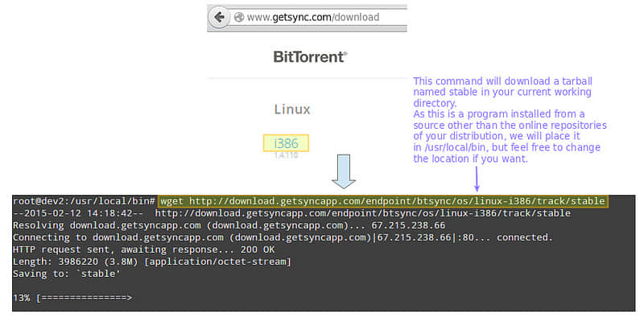The width and height of the screenshot is (644, 318).
Task: Click the 'Saving to: stable' terminal line
Action: tap(67, 274)
